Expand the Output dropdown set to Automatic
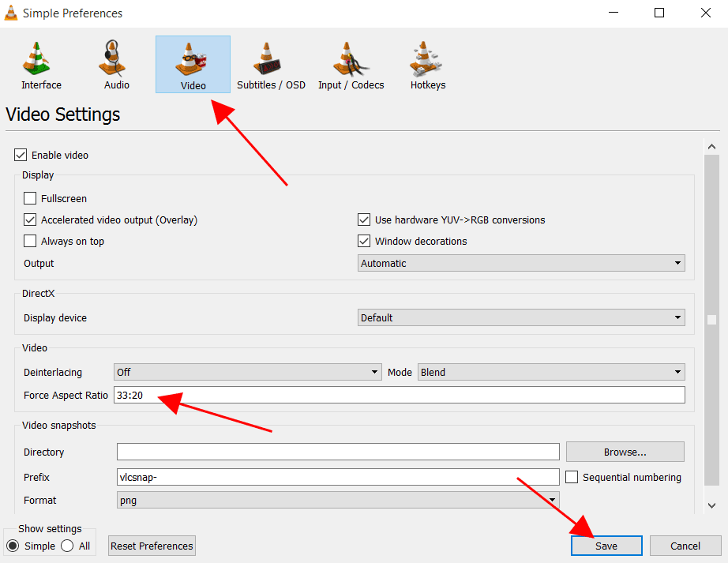This screenshot has height=563, width=728. click(x=521, y=263)
